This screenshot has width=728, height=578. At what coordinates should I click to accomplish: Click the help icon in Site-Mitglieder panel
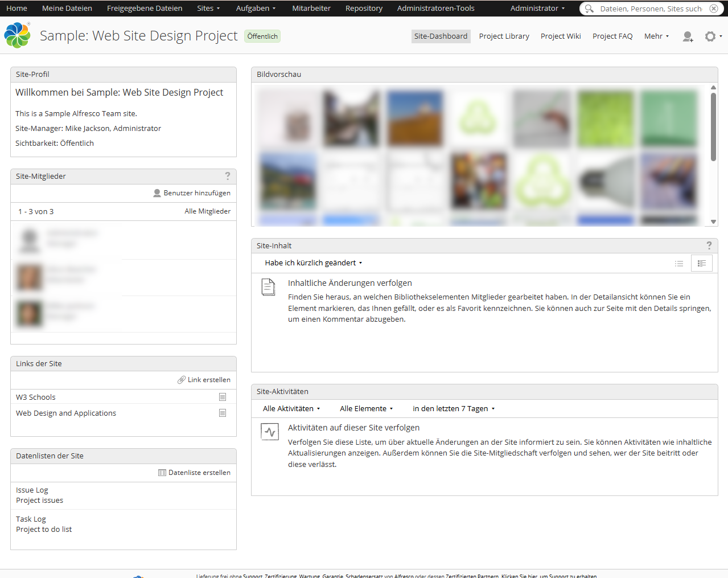228,176
